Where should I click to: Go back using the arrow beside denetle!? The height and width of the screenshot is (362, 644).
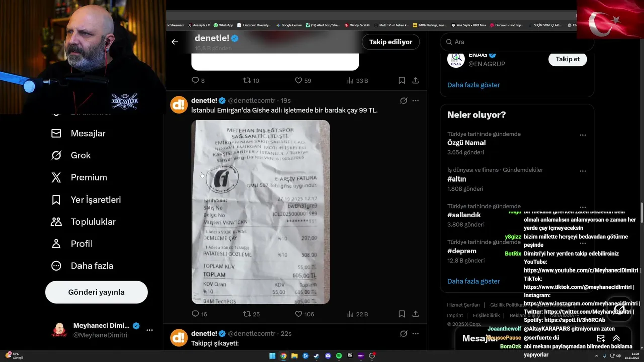click(x=175, y=42)
